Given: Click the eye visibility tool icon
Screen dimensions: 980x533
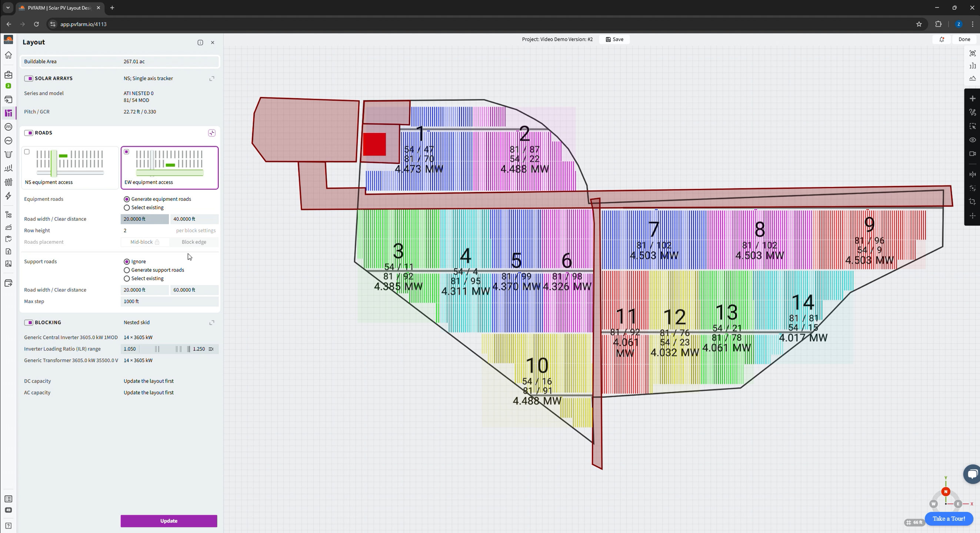Looking at the screenshot, I should (x=972, y=140).
